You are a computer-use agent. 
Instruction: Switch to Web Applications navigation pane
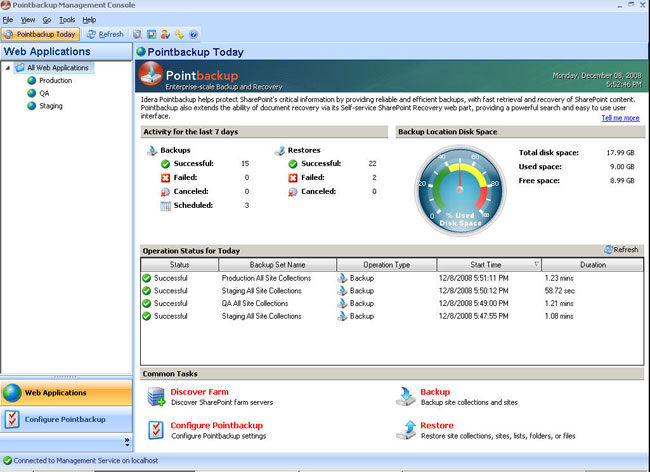pyautogui.click(x=66, y=393)
